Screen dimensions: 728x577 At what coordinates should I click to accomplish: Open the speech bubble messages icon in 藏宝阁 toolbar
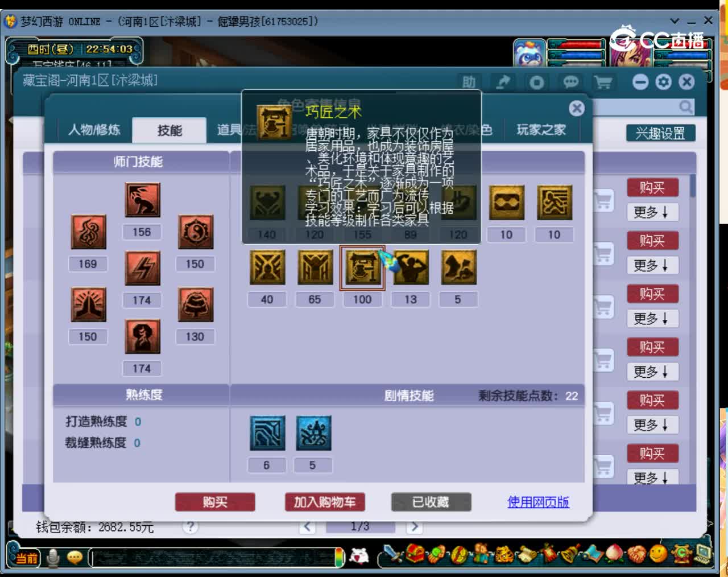click(x=570, y=83)
